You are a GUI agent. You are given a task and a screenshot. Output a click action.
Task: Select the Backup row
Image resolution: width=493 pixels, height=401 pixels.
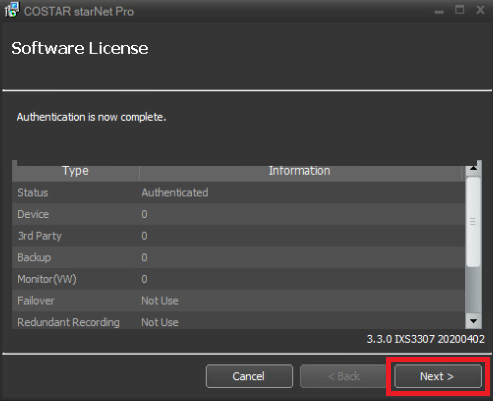point(239,257)
